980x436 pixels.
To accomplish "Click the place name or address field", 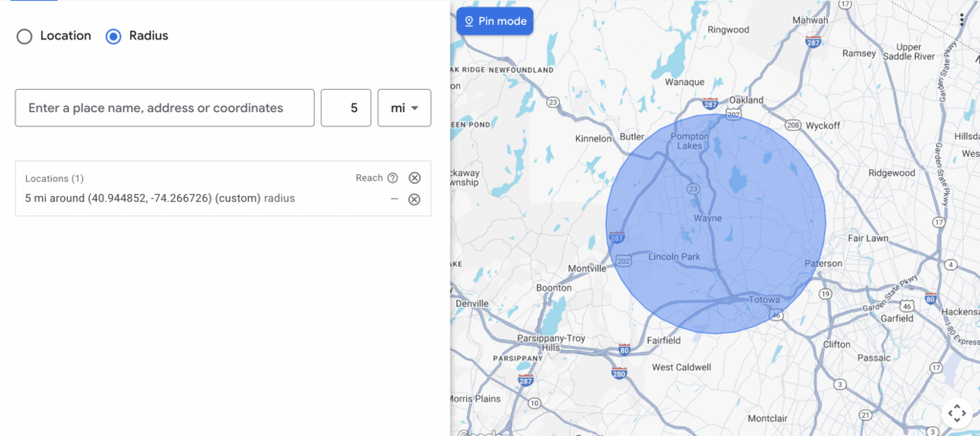I will pos(165,108).
